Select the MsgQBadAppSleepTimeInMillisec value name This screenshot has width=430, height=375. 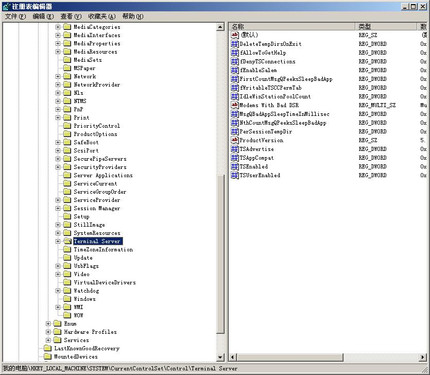click(284, 114)
